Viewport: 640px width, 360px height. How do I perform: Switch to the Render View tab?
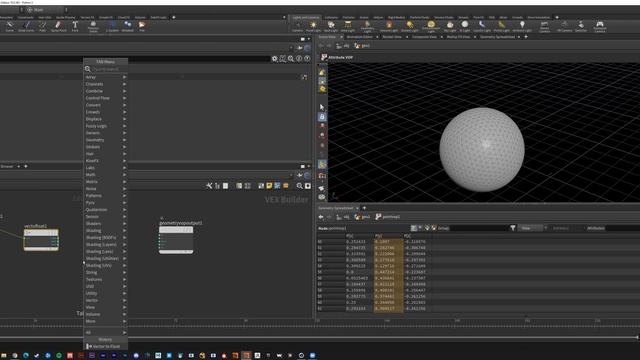(391, 37)
